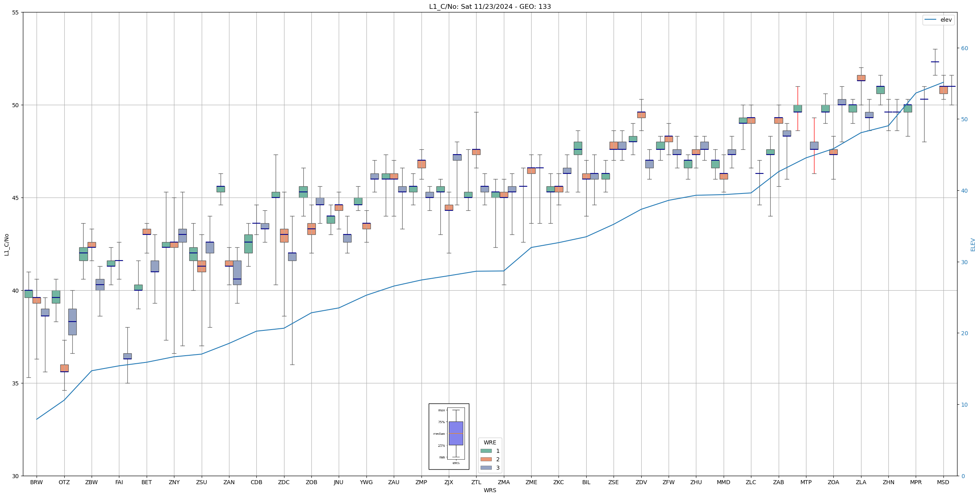Viewport: 980px width, 497px height.
Task: Click the chart title L1_C/No GEO 133
Action: (490, 6)
